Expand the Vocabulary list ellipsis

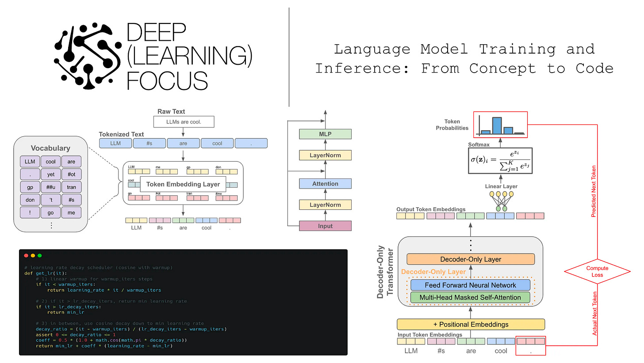pyautogui.click(x=51, y=224)
